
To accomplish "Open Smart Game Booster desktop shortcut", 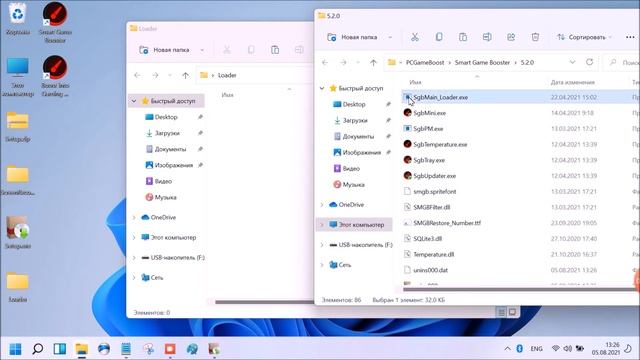I will [x=55, y=22].
